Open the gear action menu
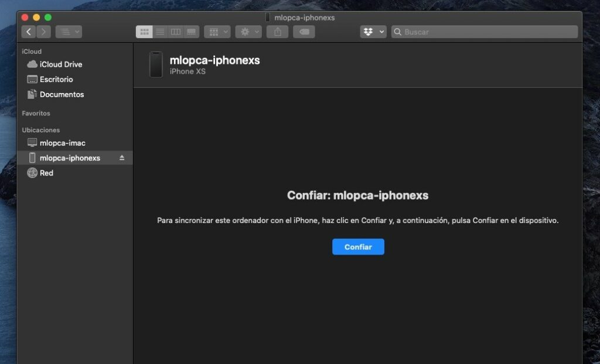This screenshot has width=600, height=364. click(248, 32)
